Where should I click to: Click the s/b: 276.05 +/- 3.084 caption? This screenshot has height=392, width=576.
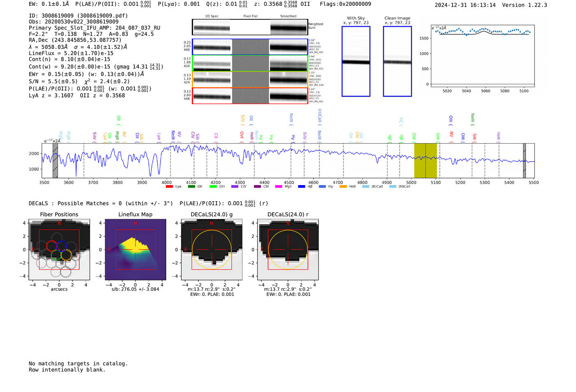click(x=135, y=289)
